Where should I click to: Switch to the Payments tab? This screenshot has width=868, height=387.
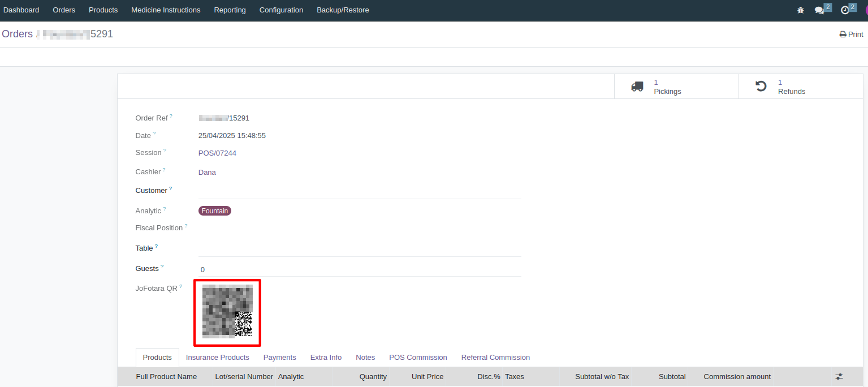tap(280, 358)
